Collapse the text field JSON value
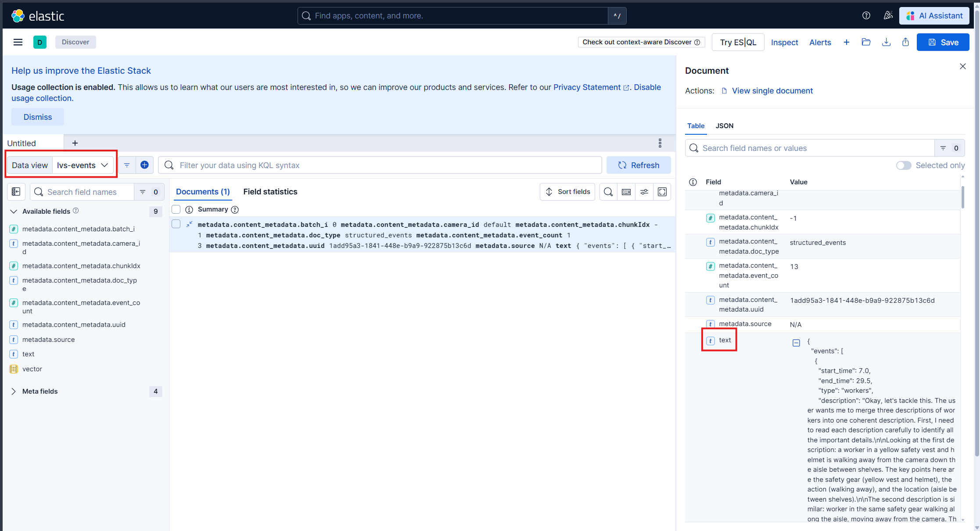980x531 pixels. point(796,343)
